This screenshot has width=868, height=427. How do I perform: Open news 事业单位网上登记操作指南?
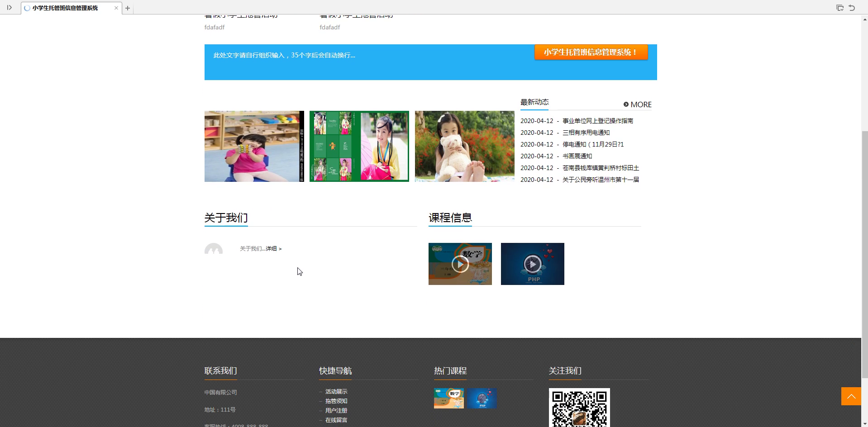tap(597, 121)
